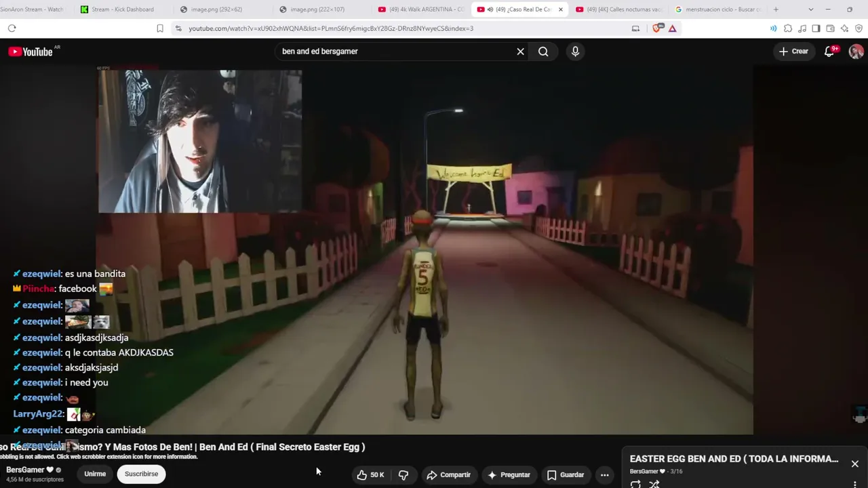Like the video with 50 K likes

tap(371, 475)
